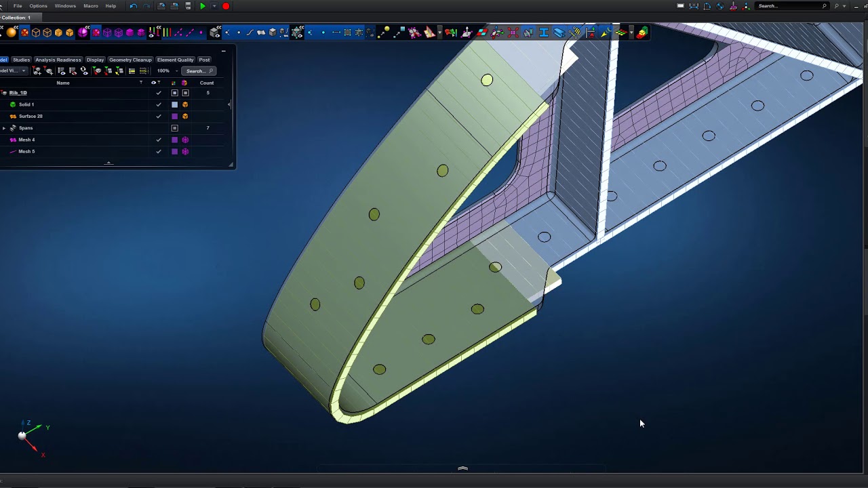Screen dimensions: 868x488
Task: Open the Help menu
Action: [111, 6]
